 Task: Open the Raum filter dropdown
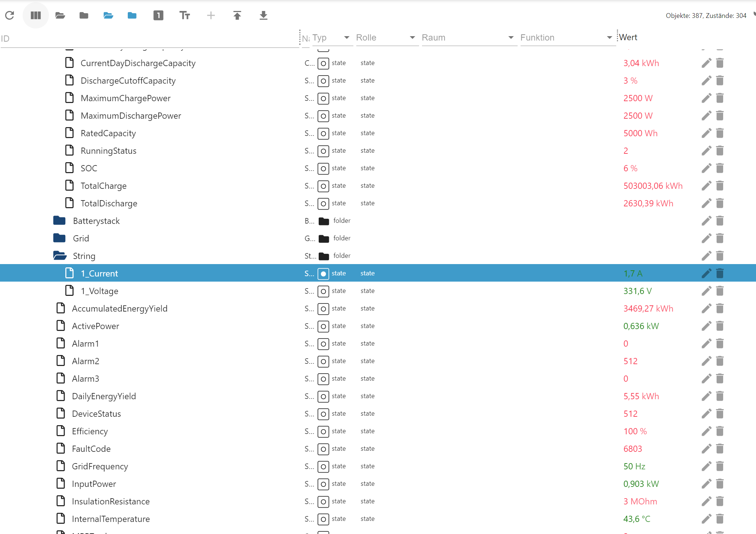[x=511, y=38]
